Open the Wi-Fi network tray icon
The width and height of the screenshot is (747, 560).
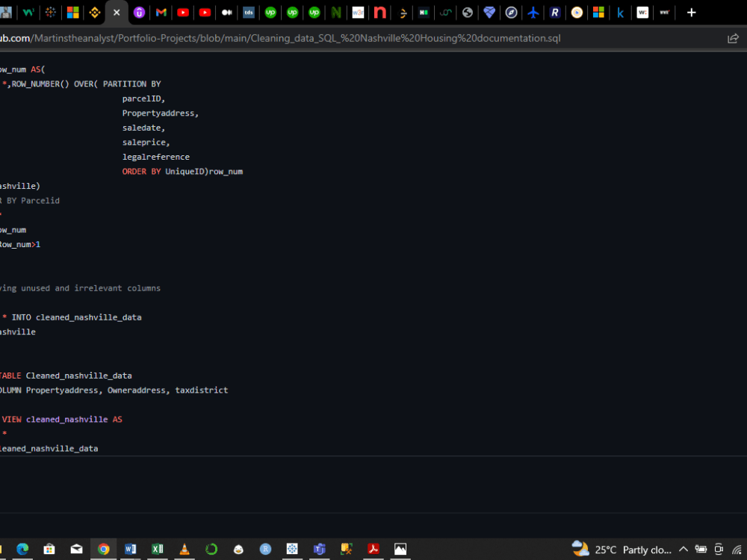pos(737,550)
